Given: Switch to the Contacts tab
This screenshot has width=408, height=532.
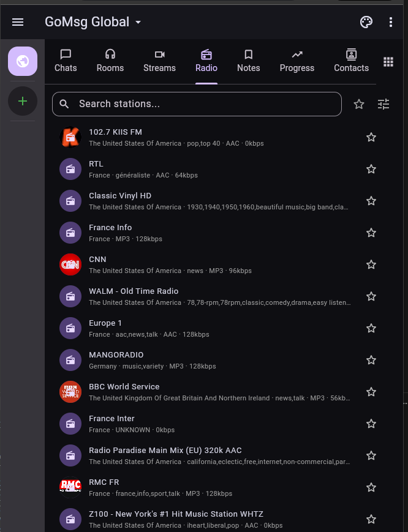Looking at the screenshot, I should tap(351, 61).
